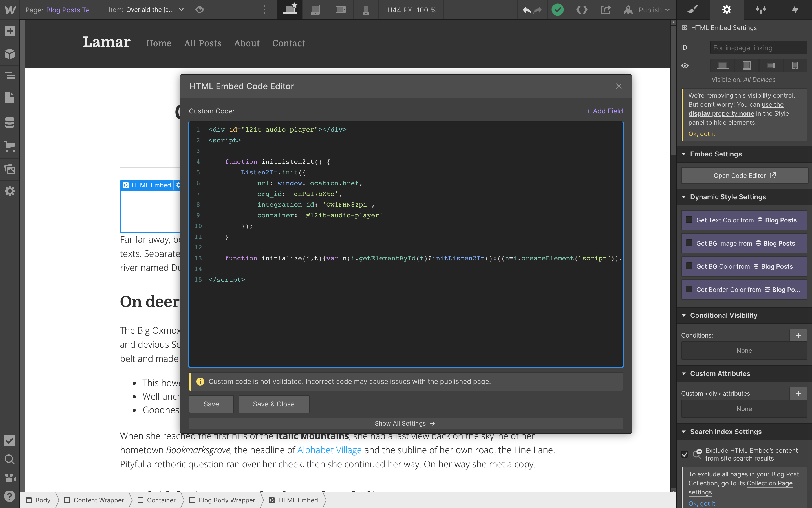Open the Ecommerce cart panel

point(10,146)
